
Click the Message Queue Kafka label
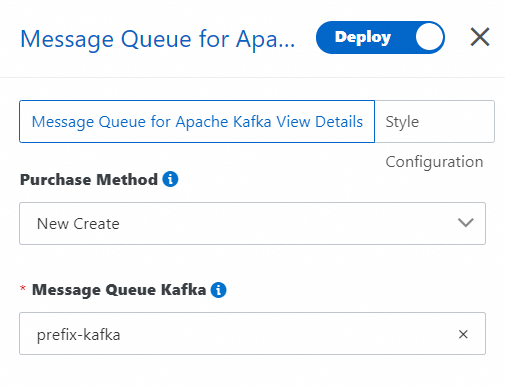[x=119, y=290]
